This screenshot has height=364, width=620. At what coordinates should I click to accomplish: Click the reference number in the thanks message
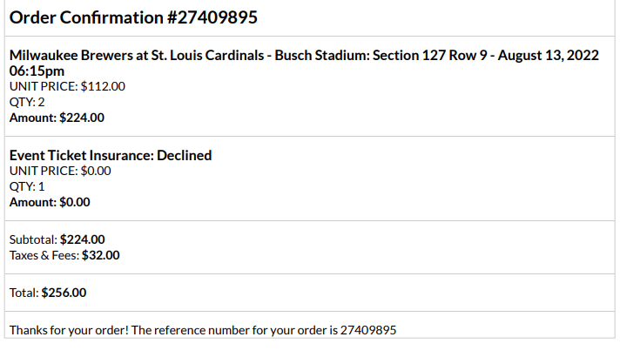(x=368, y=330)
